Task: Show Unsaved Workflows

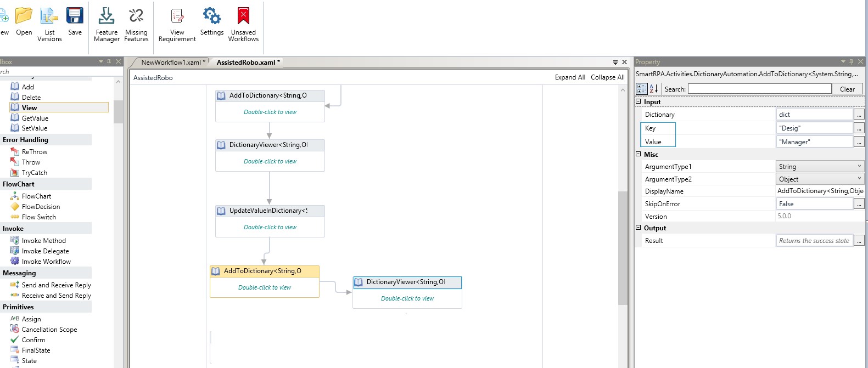Action: [243, 24]
